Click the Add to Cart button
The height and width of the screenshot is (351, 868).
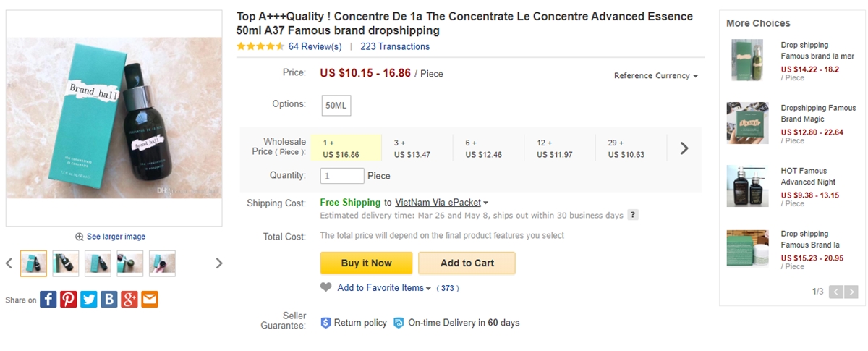467,263
